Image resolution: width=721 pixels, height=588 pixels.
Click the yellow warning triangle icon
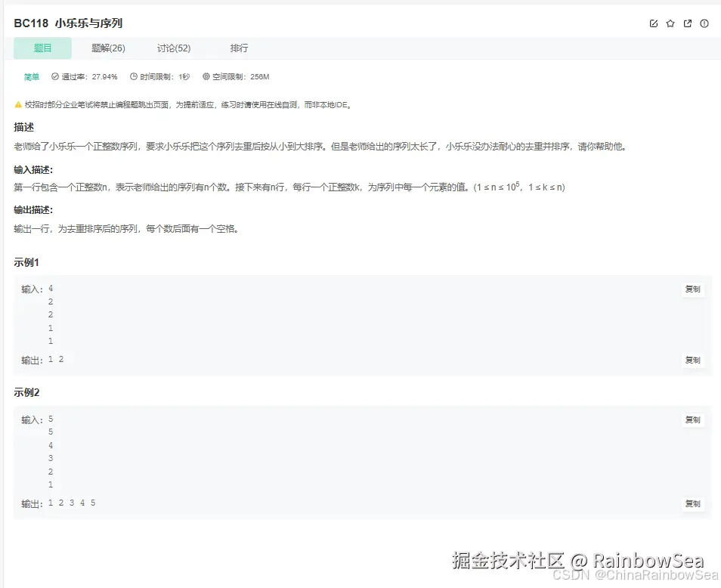(x=19, y=104)
